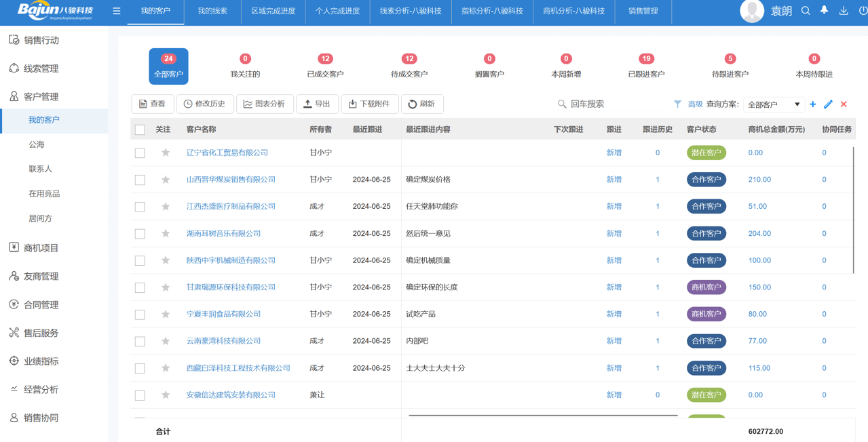Open the 销售管理 menu item
Screen dimensions: 868x442
coord(642,12)
